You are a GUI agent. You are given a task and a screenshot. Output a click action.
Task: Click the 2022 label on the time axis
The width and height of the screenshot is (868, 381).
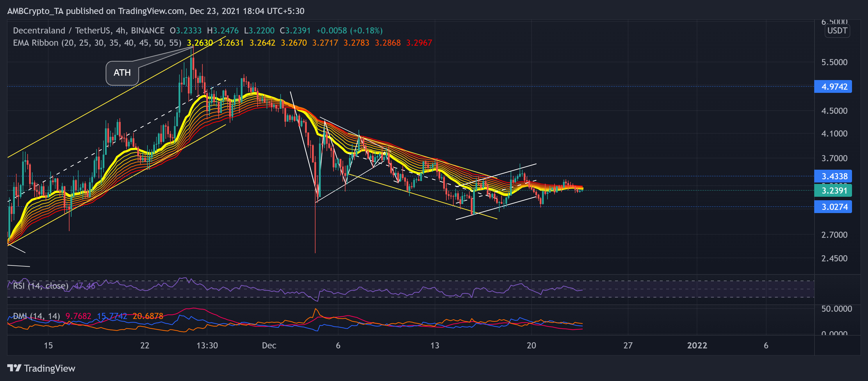pos(697,345)
